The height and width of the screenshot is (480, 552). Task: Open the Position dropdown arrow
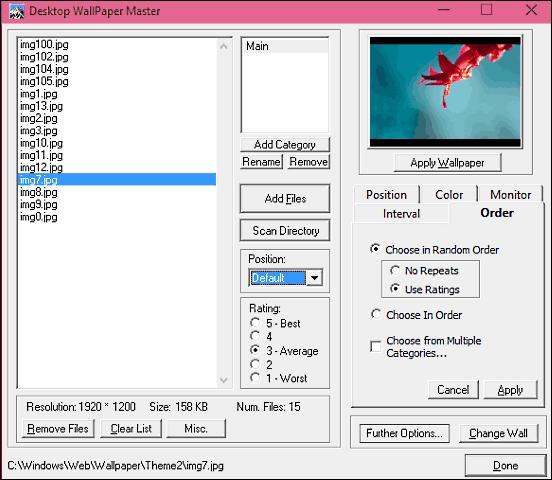click(x=314, y=278)
